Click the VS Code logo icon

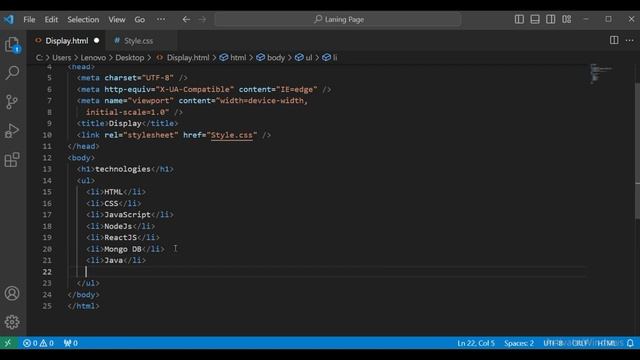pyautogui.click(x=9, y=19)
